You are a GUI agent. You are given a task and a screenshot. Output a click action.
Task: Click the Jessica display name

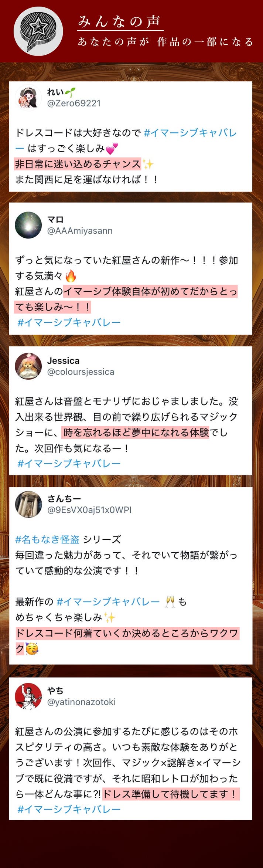(x=63, y=361)
